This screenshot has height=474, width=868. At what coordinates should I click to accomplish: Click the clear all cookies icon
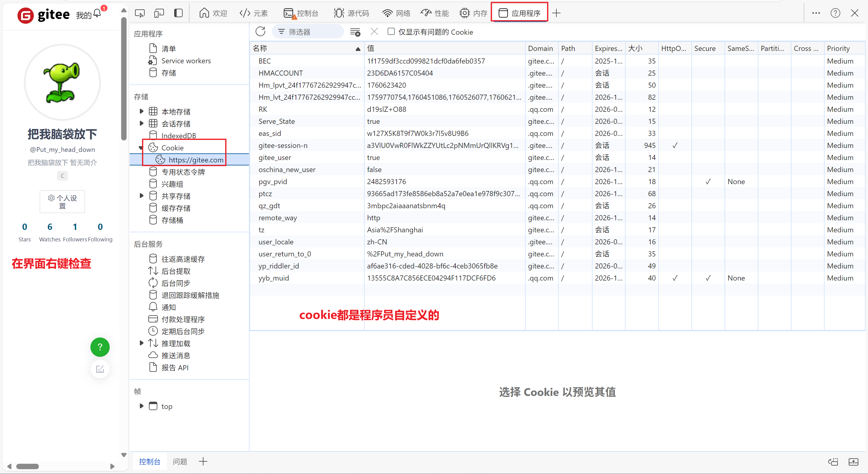click(x=355, y=32)
